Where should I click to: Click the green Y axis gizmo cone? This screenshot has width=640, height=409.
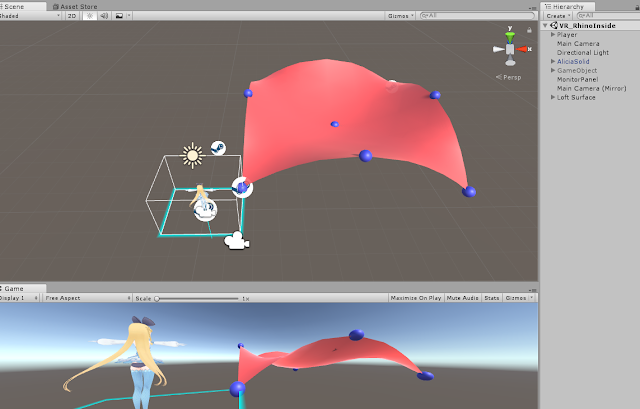510,37
